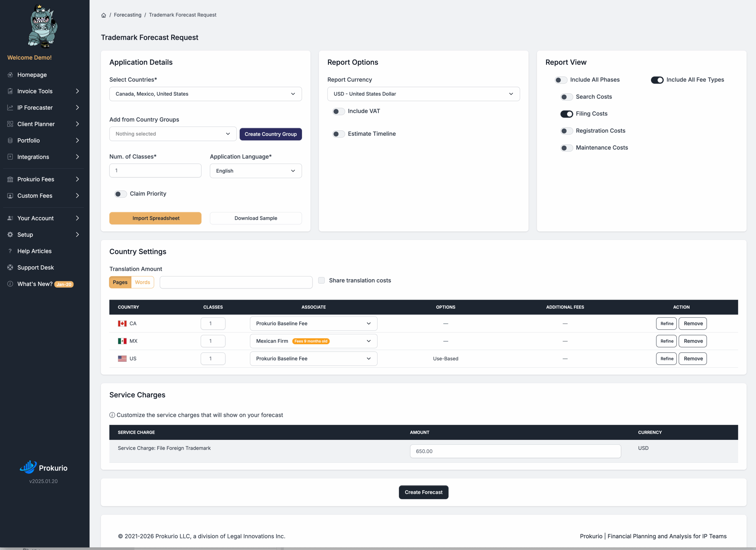Click the Support Desk lifebuoy icon

[x=10, y=267]
